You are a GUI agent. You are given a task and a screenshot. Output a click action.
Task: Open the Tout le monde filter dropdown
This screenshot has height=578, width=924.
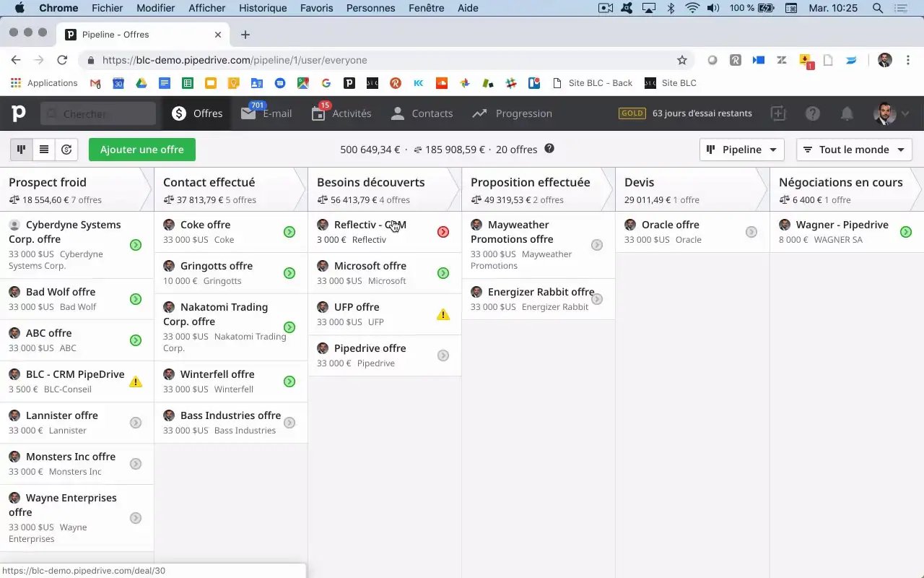855,150
